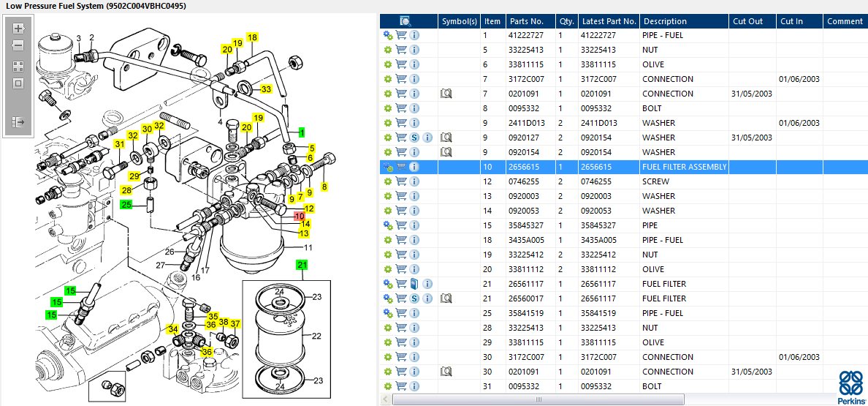Screen dimensions: 868x406
Task: Click the Symbol(s) column header
Action: [460, 22]
